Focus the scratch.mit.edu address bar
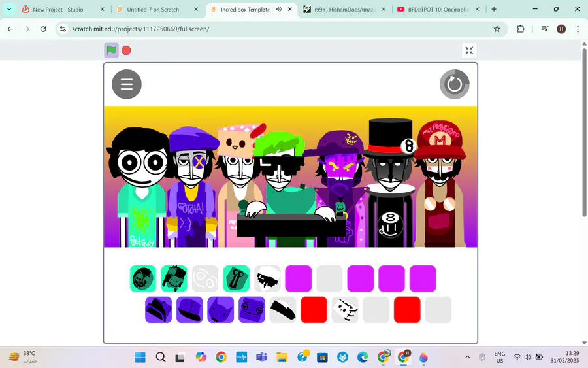Viewport: 588px width, 368px height. 281,29
